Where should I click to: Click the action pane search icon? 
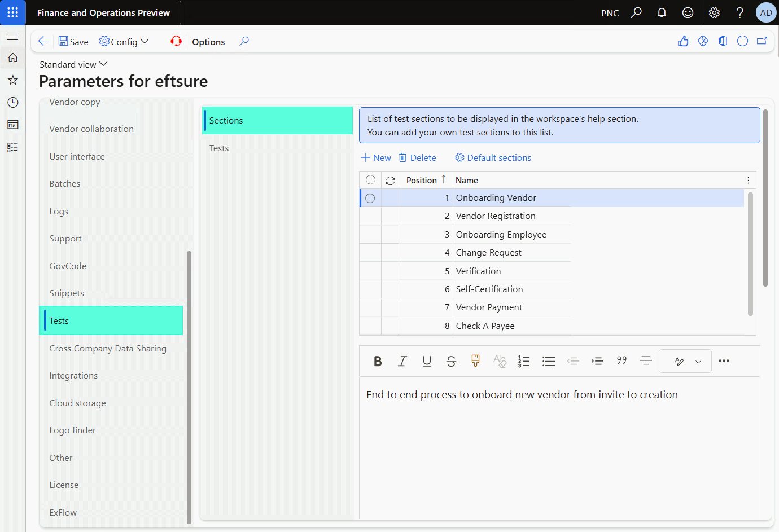[244, 41]
